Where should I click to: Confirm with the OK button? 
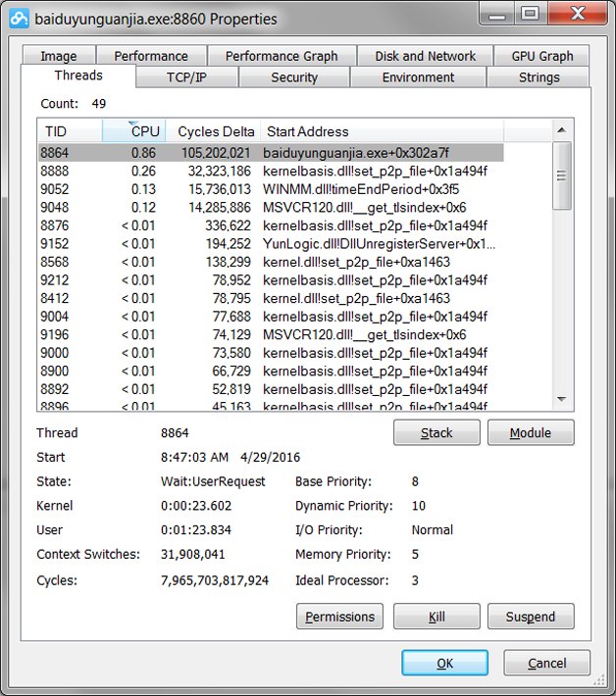[444, 663]
